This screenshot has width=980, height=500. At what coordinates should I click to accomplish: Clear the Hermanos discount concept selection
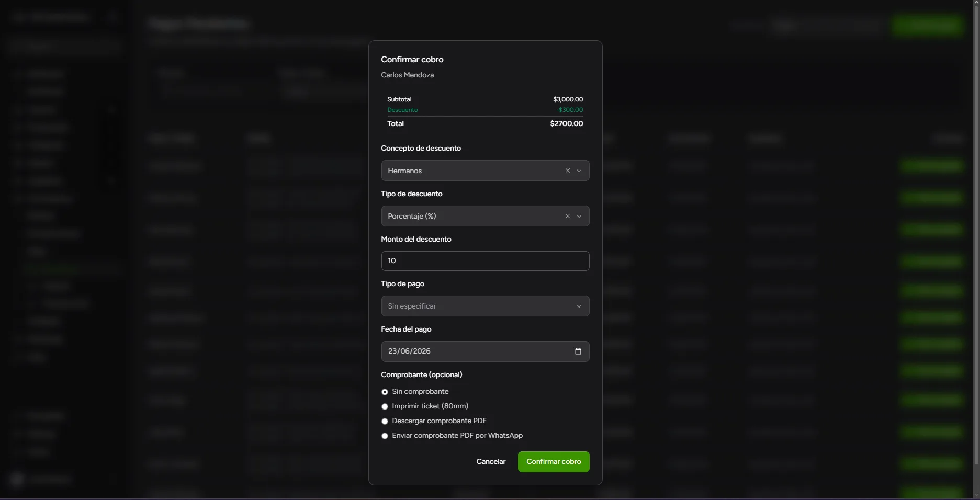point(567,171)
